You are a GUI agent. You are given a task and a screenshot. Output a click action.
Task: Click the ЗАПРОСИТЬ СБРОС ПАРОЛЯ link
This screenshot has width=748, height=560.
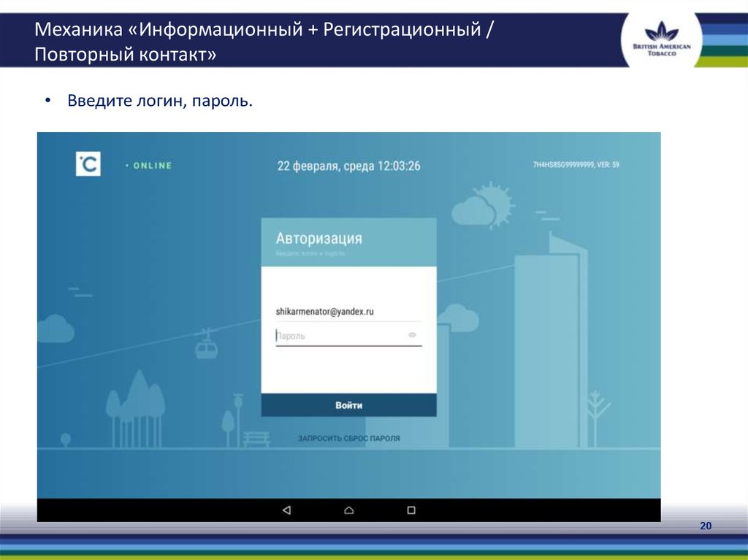(348, 438)
